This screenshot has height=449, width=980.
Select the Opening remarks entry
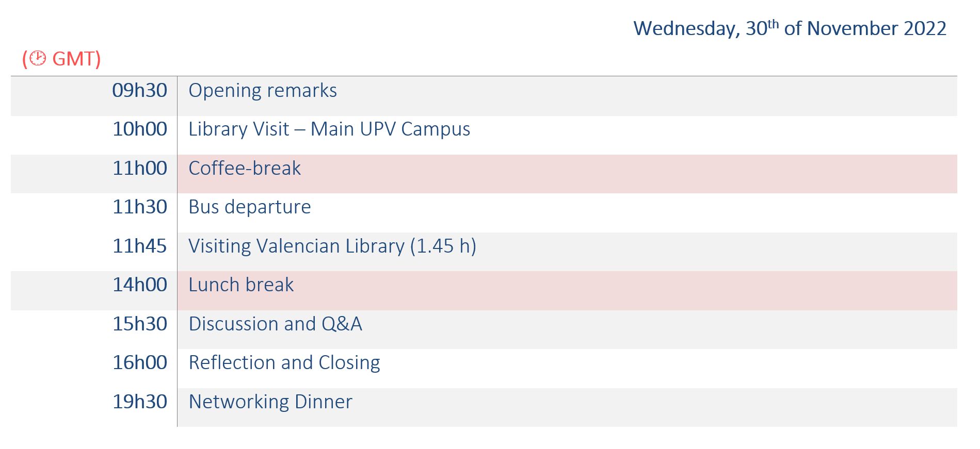(263, 91)
